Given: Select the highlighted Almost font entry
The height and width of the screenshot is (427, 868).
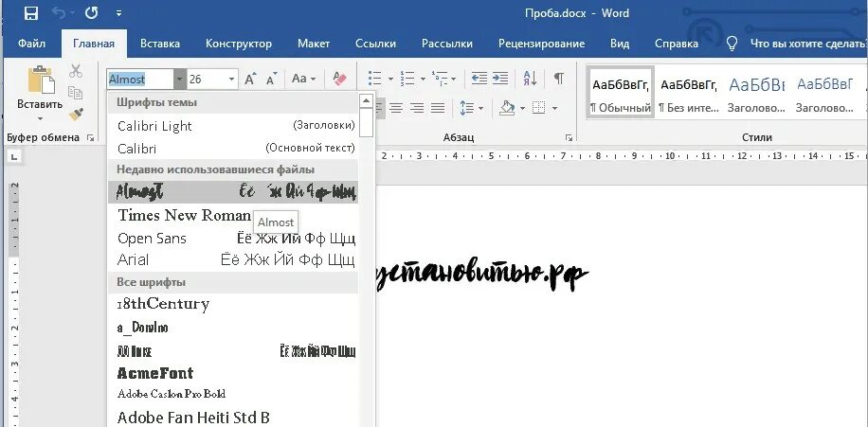Looking at the screenshot, I should 233,192.
